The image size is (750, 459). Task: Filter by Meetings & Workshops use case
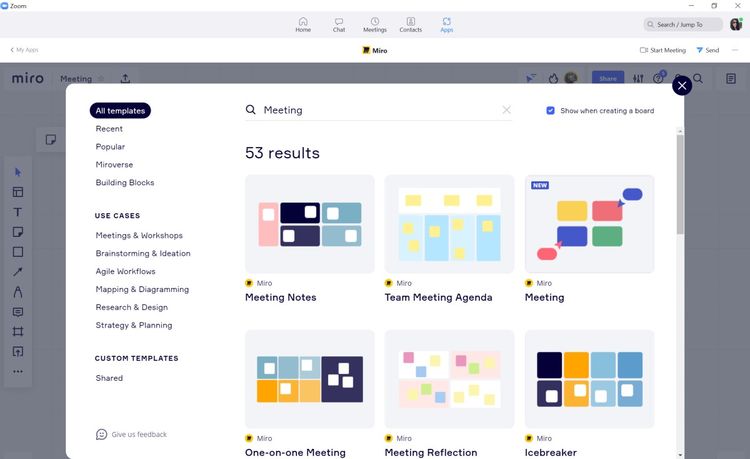click(x=139, y=235)
